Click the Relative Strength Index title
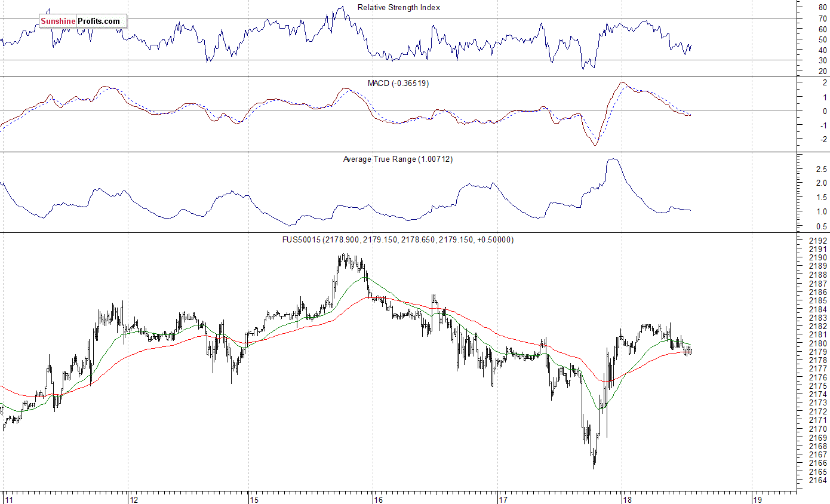 click(x=399, y=8)
